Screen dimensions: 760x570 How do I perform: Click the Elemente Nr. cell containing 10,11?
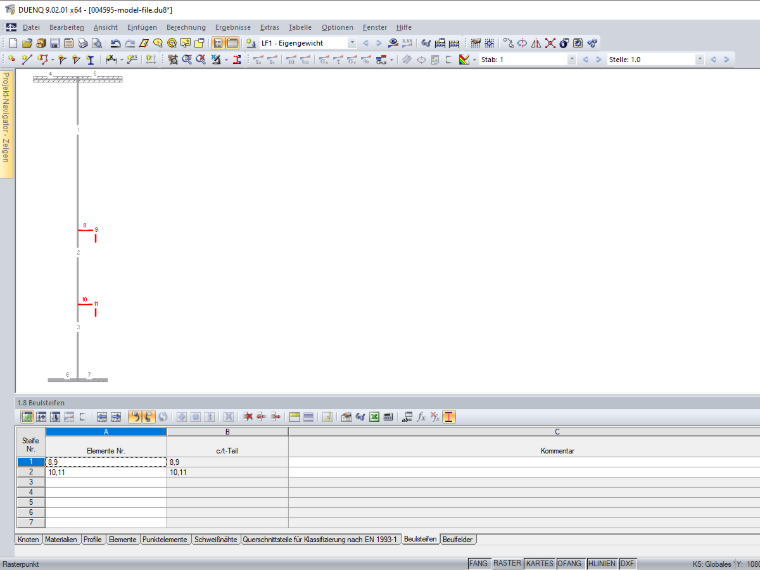click(106, 472)
